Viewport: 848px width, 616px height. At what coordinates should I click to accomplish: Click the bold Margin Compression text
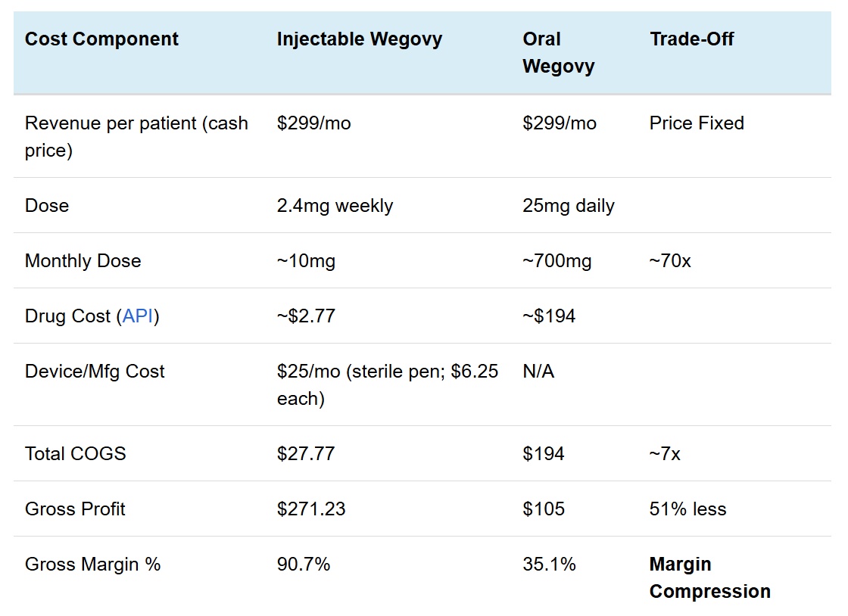[x=709, y=578]
